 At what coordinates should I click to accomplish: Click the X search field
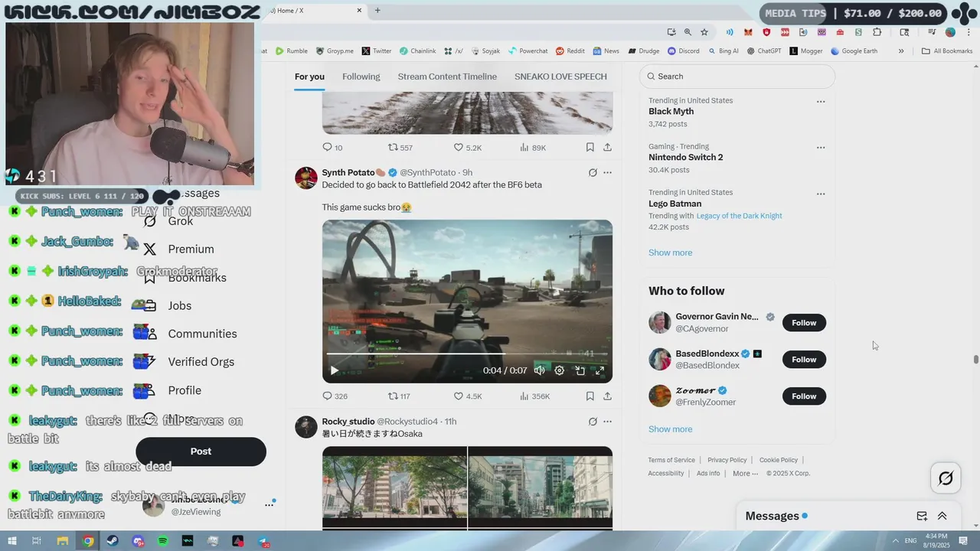[x=737, y=77]
